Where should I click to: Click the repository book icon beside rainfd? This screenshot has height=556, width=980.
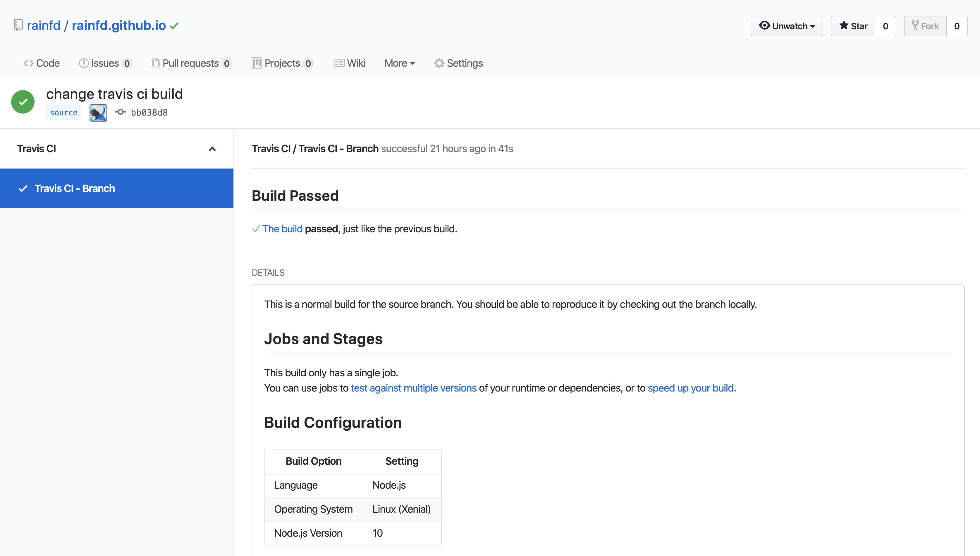(18, 25)
